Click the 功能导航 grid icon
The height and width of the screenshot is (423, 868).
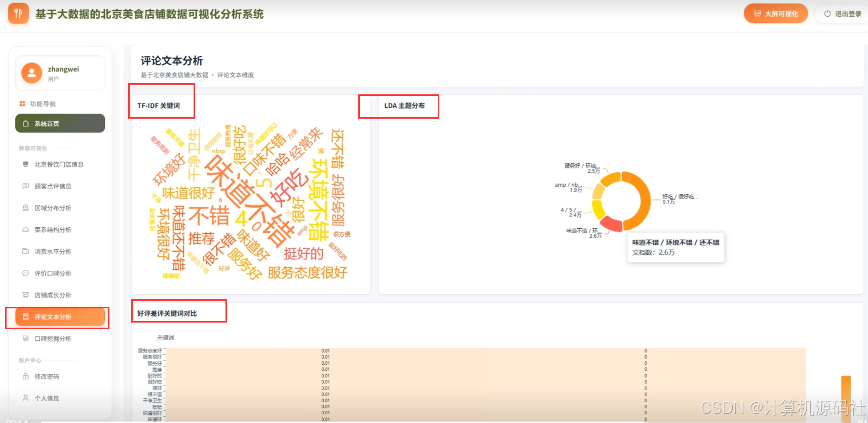[x=22, y=104]
